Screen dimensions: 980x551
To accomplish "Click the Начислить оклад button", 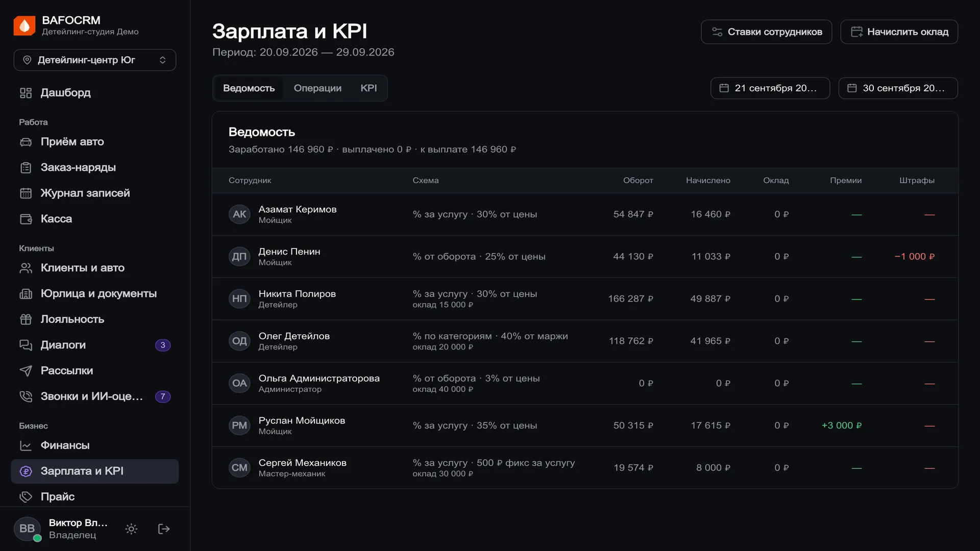I will coord(899,32).
